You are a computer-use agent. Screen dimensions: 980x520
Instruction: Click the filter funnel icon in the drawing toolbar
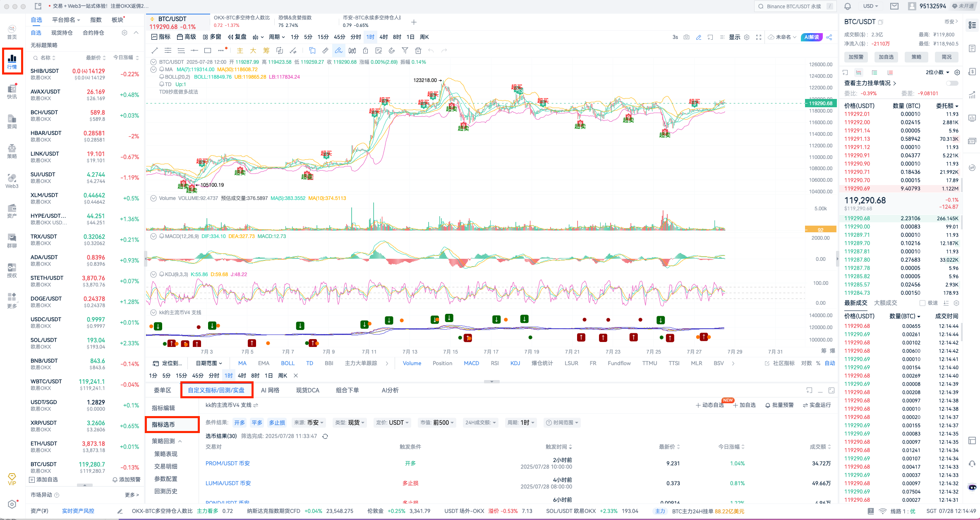pos(405,51)
